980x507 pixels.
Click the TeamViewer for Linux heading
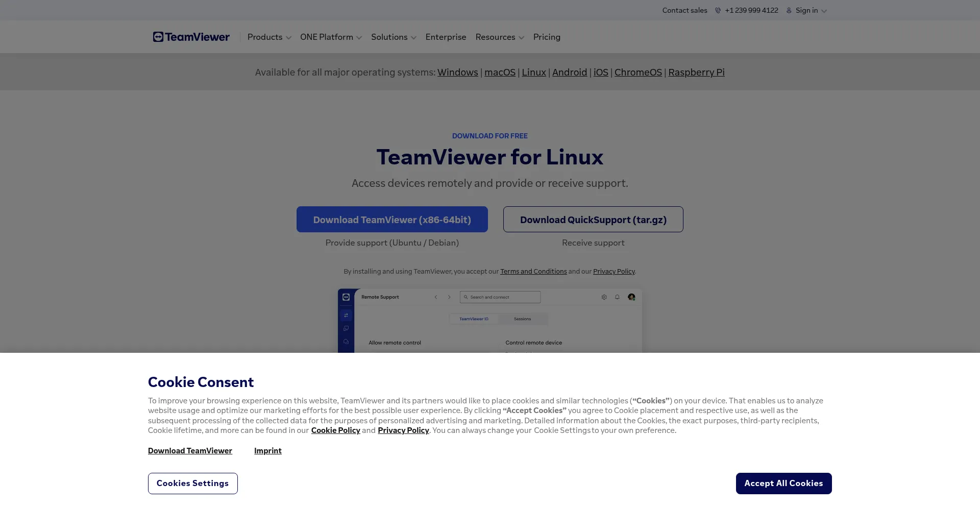pos(490,157)
